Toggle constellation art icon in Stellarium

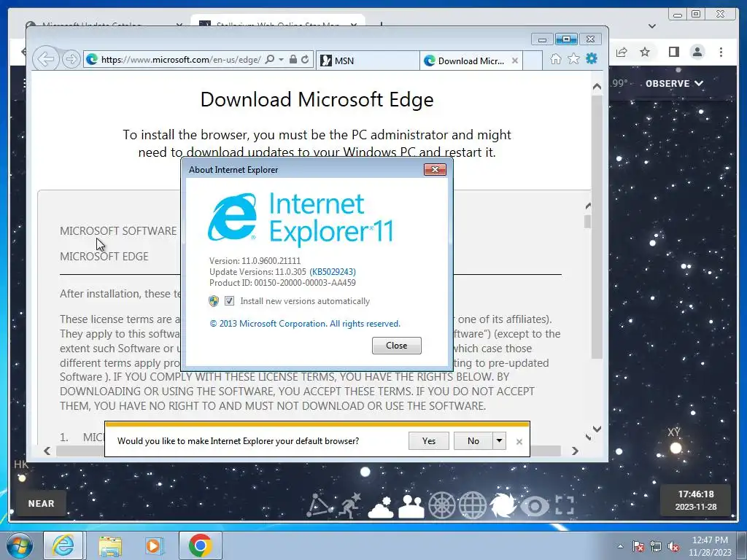tap(350, 505)
